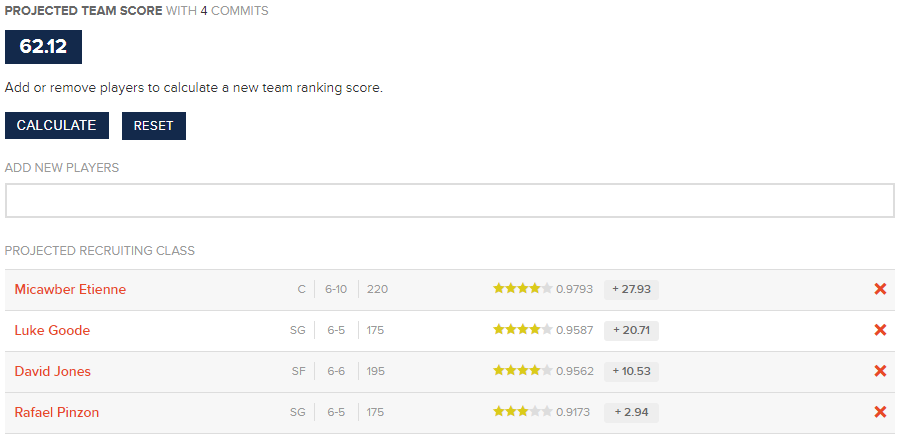
Task: Remove Micawber Etienne with the red X
Action: tap(880, 289)
